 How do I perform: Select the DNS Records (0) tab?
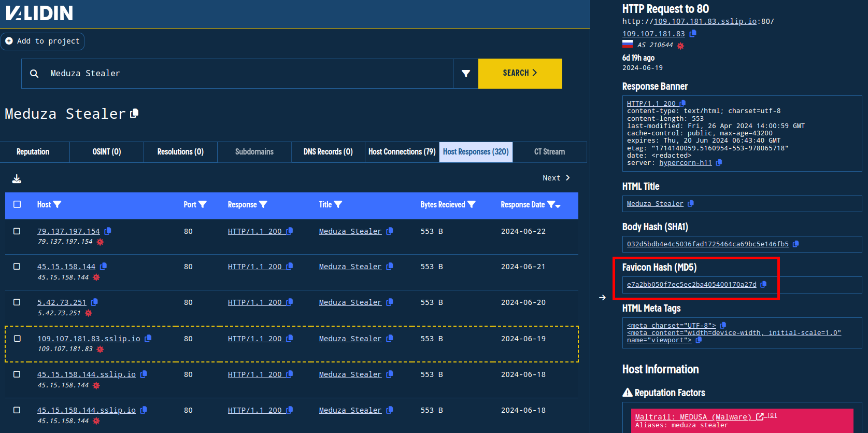[x=328, y=152]
